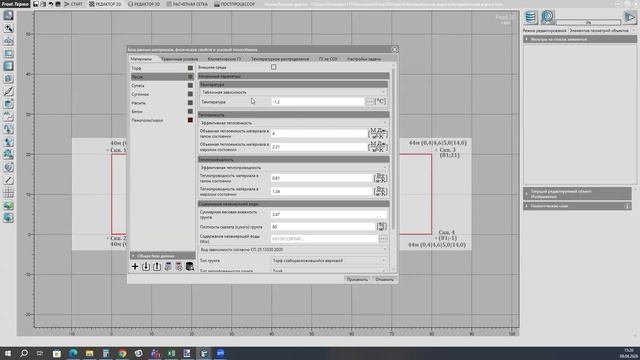The height and width of the screenshot is (360, 640).
Task: Open Windows Start menu
Action: 8,353
